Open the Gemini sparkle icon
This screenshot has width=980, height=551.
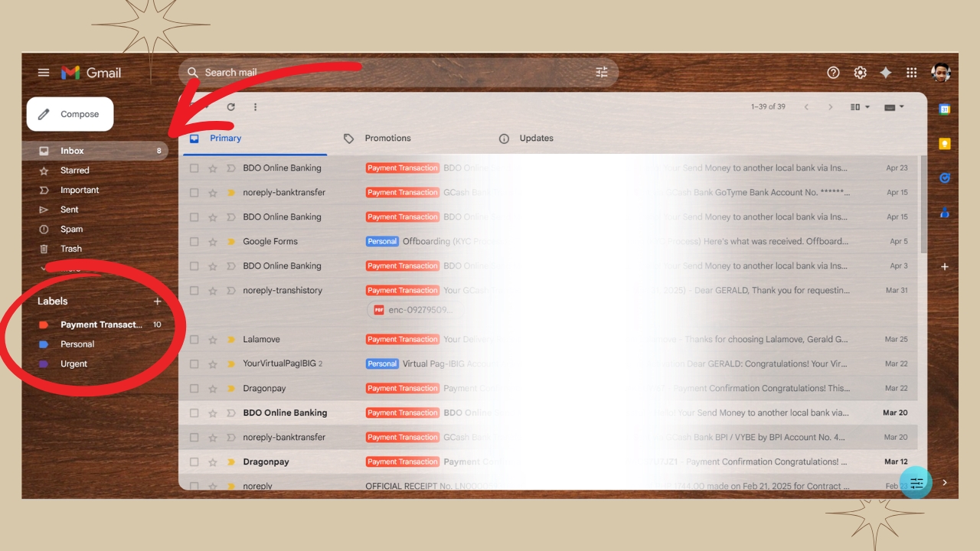pos(886,73)
